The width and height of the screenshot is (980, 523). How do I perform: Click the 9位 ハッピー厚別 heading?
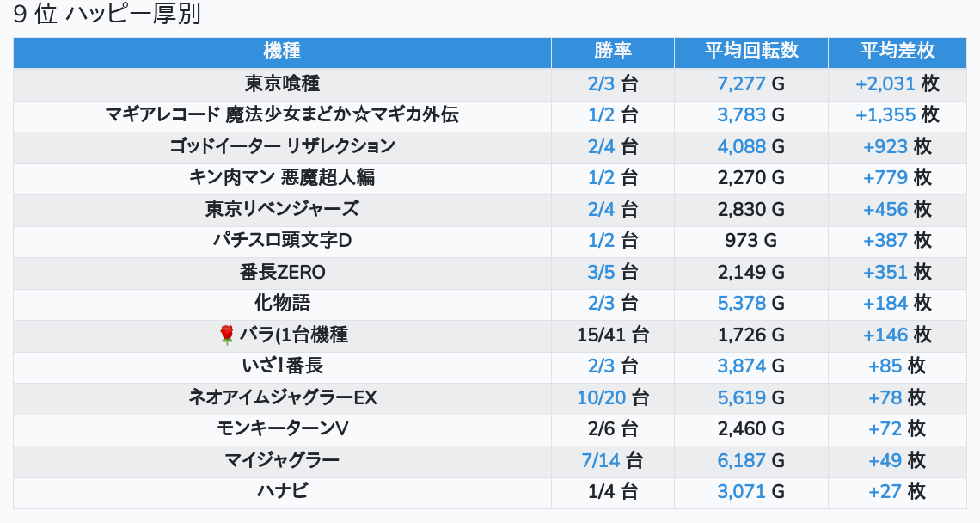click(x=107, y=15)
